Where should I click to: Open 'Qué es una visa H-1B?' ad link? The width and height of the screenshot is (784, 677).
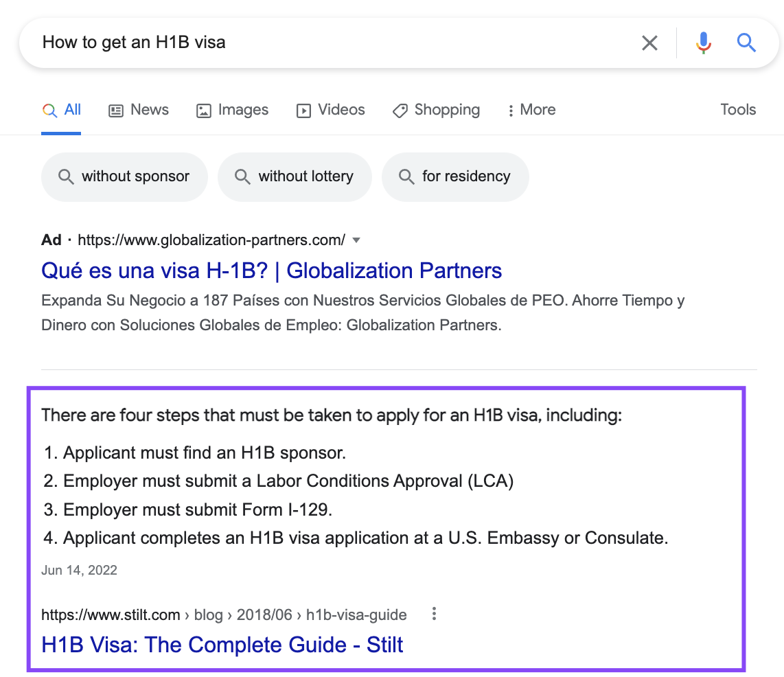click(271, 271)
